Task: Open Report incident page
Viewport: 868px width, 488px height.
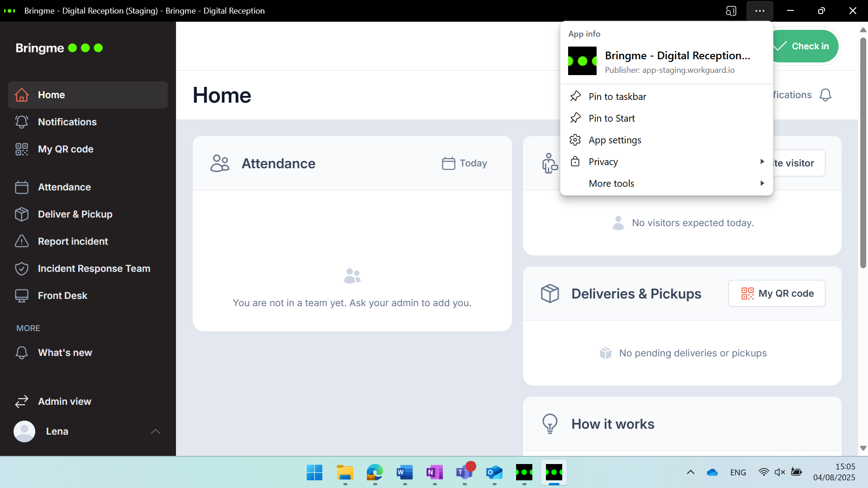Action: (73, 242)
